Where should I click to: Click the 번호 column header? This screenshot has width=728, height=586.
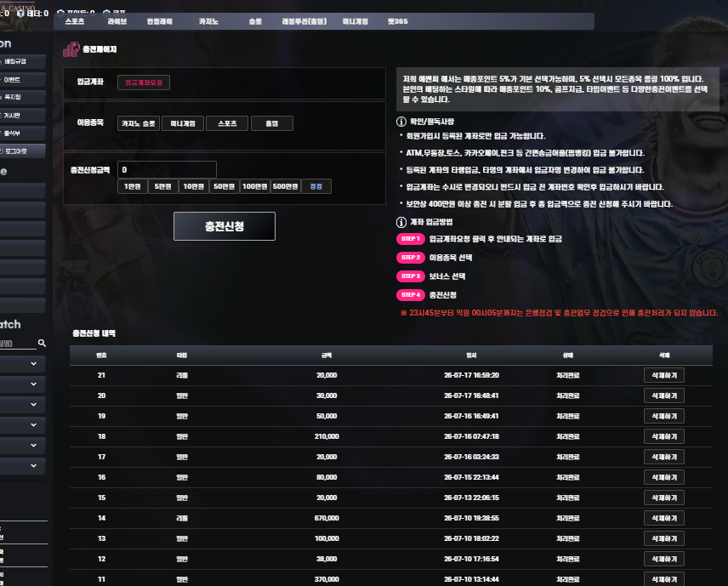(101, 356)
